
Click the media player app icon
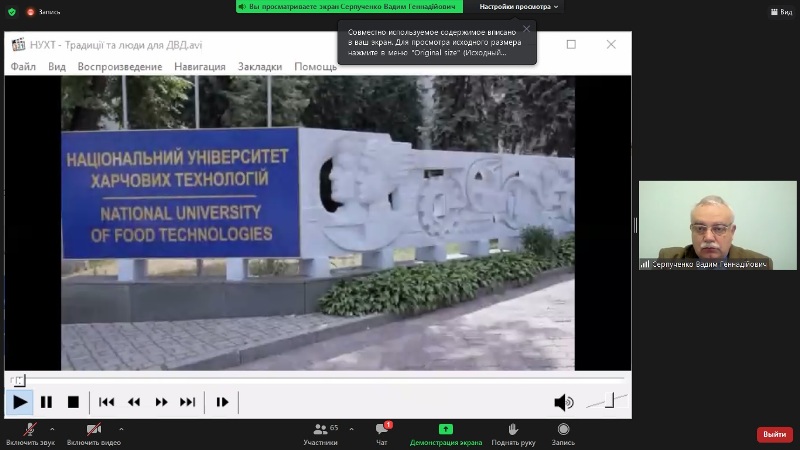click(x=18, y=45)
